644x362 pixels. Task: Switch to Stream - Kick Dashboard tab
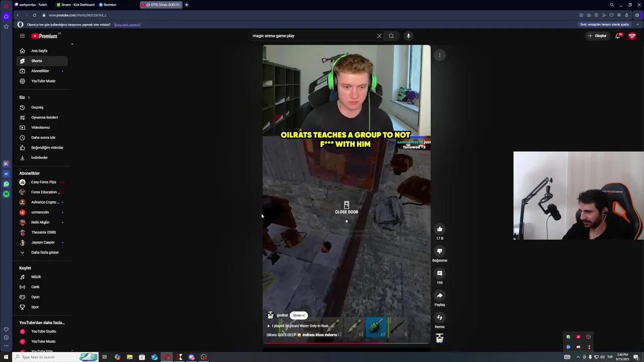coord(75,5)
